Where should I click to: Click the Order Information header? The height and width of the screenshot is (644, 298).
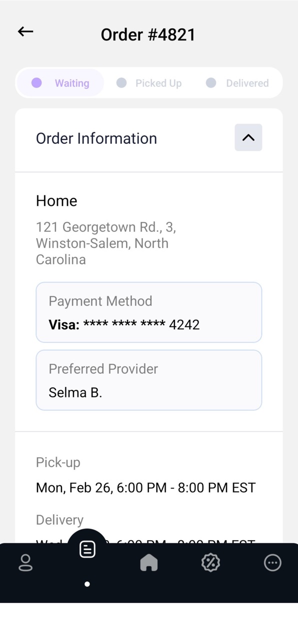96,138
